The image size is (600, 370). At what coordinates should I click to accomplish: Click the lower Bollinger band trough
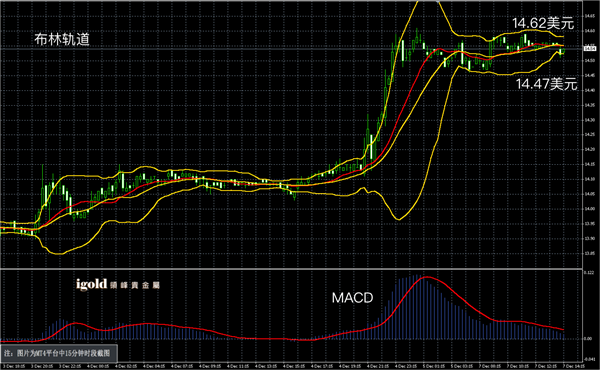[x=399, y=219]
